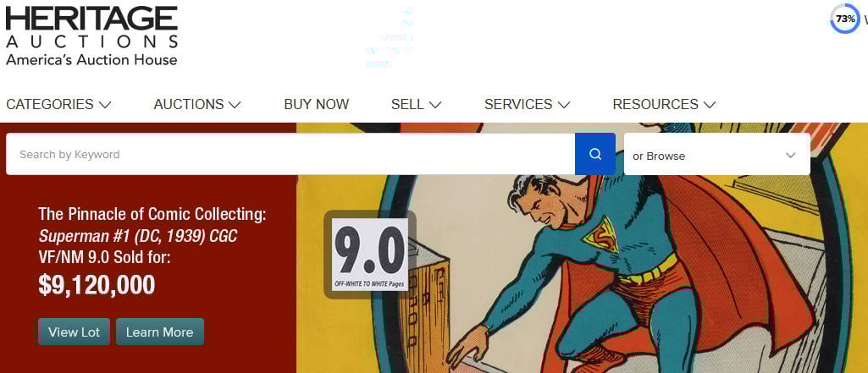
Task: Focus the Search by Keyword field
Action: pos(290,154)
